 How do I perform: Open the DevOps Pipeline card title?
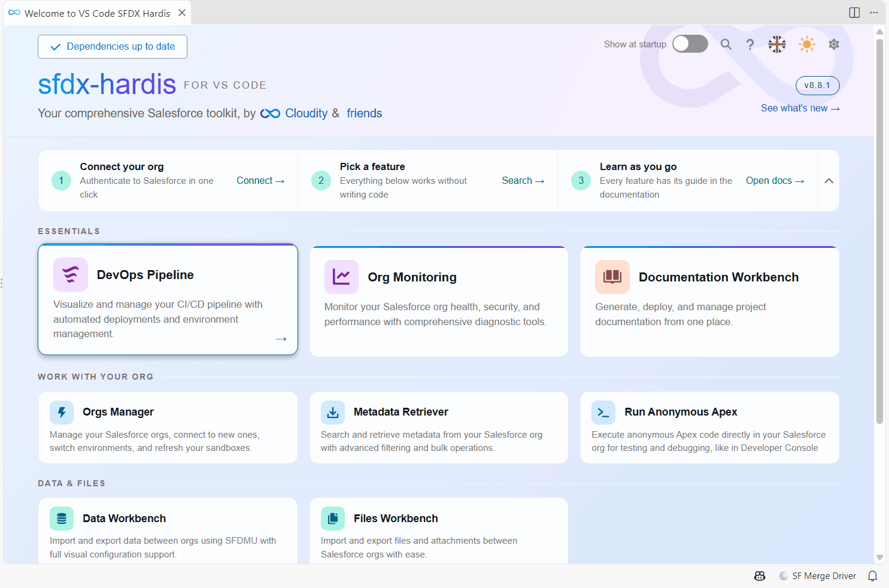point(145,275)
